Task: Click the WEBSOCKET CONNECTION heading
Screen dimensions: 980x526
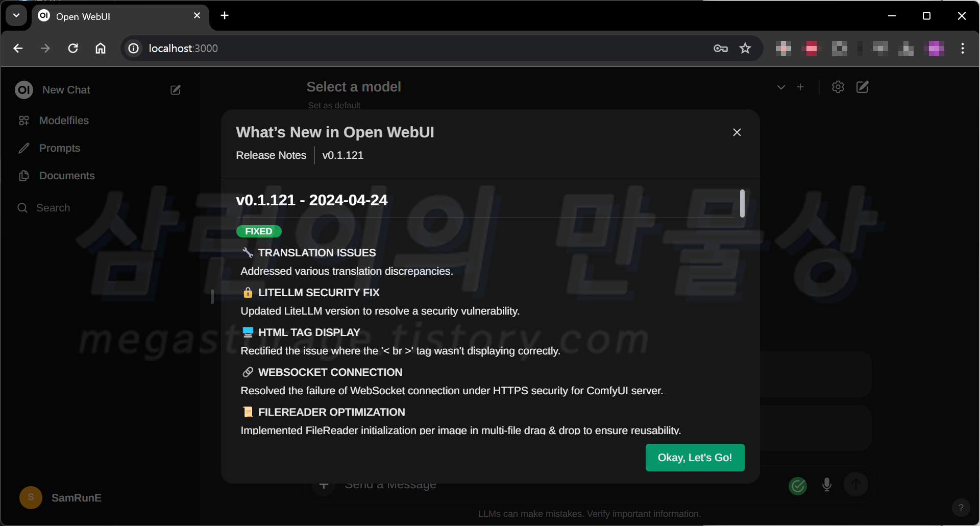Action: [x=330, y=372]
